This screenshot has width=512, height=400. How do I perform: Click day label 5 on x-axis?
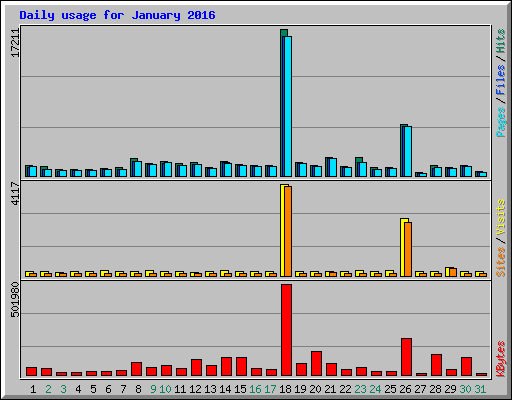click(x=93, y=389)
